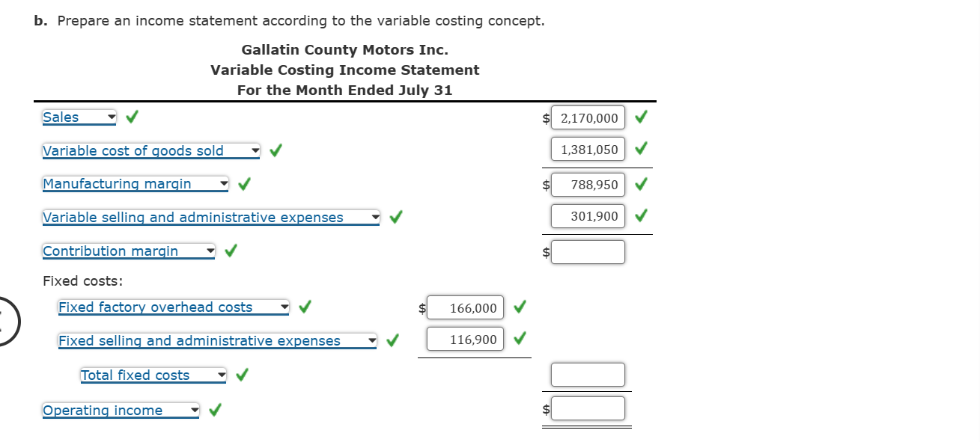Screen dimensions: 980x442
Task: Click the empty Contribution margin amount field
Action: [x=588, y=251]
